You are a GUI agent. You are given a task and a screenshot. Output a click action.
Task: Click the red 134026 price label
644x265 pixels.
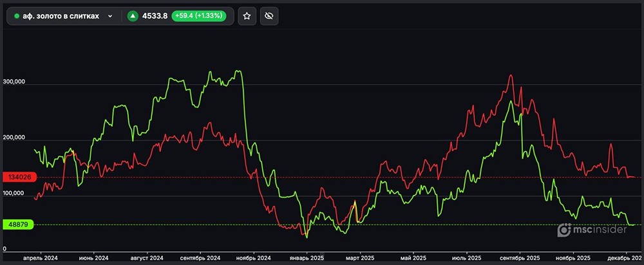[15, 177]
